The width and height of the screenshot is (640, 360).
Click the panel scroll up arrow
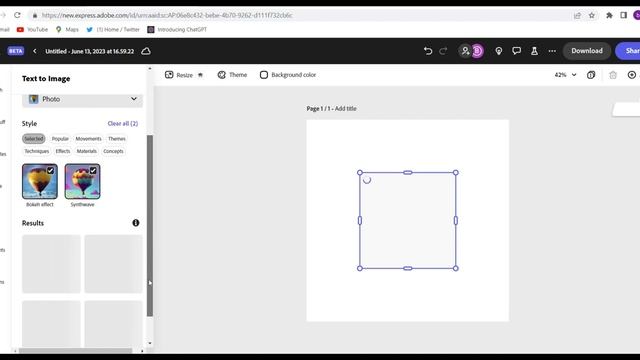pyautogui.click(x=150, y=69)
